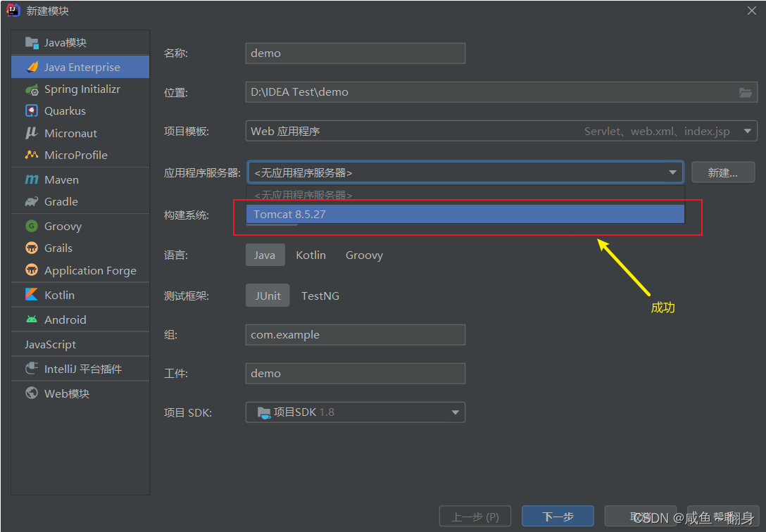Click the 位置 path field

pos(501,92)
